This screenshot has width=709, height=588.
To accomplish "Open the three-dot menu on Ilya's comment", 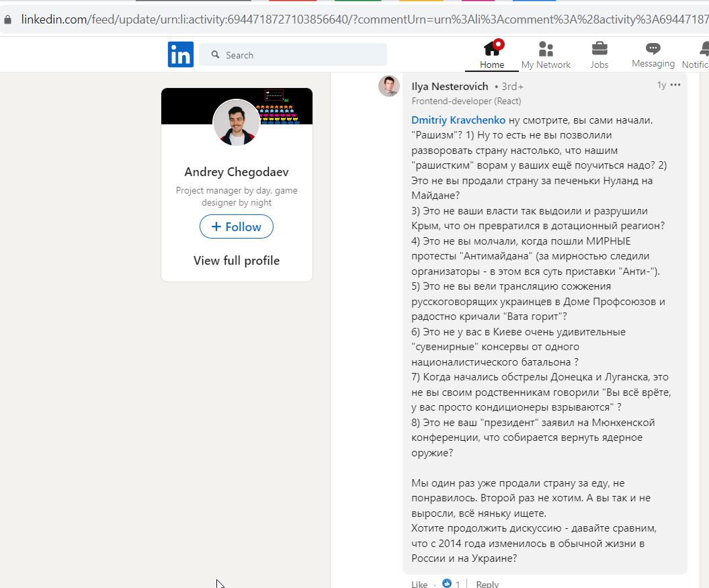I will click(675, 85).
